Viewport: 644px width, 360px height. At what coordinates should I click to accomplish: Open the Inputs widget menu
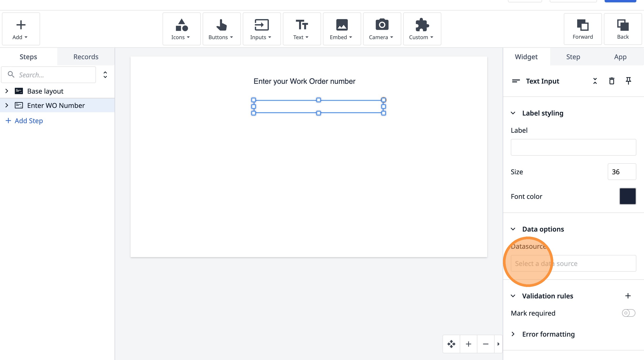pos(261,29)
